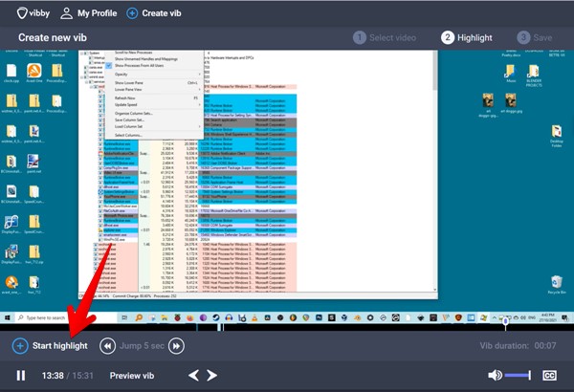
Task: Go to step 3 Save
Action: 535,37
